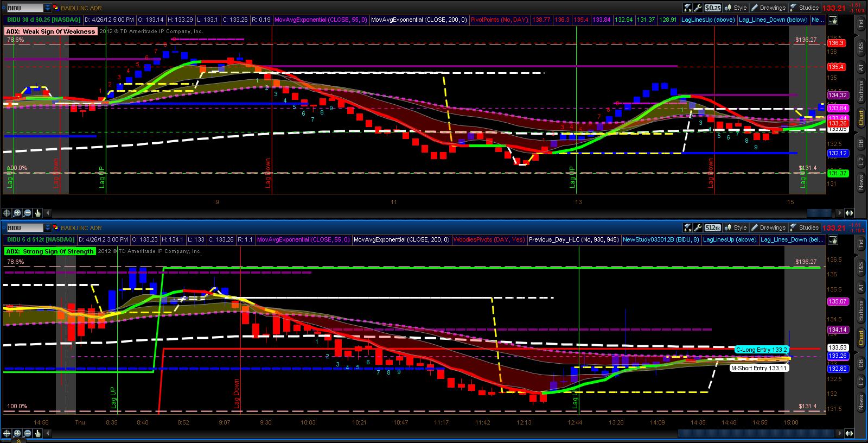Click the time axis expansion icon under the 512-tick chart
This screenshot has height=443, width=868.
(848, 433)
